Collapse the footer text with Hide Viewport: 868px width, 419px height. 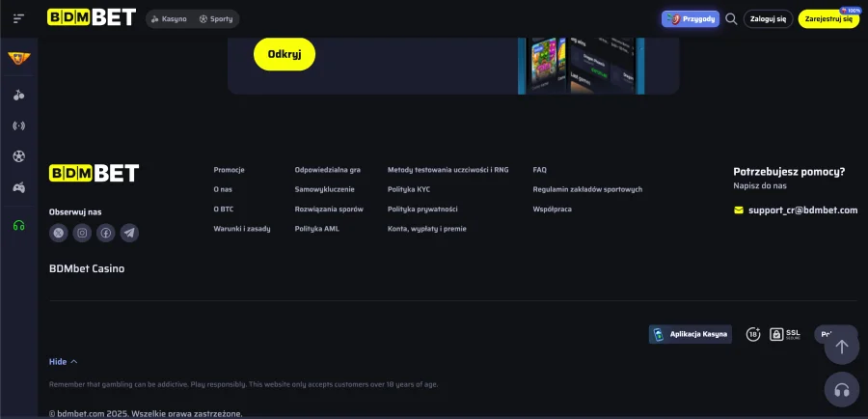[x=63, y=361]
